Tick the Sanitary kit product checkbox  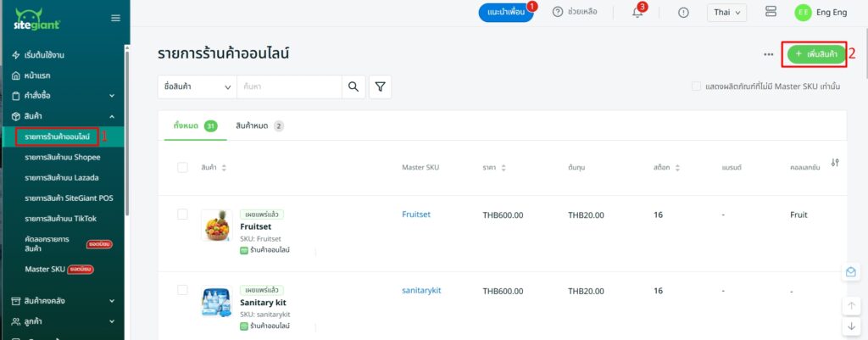(x=183, y=290)
